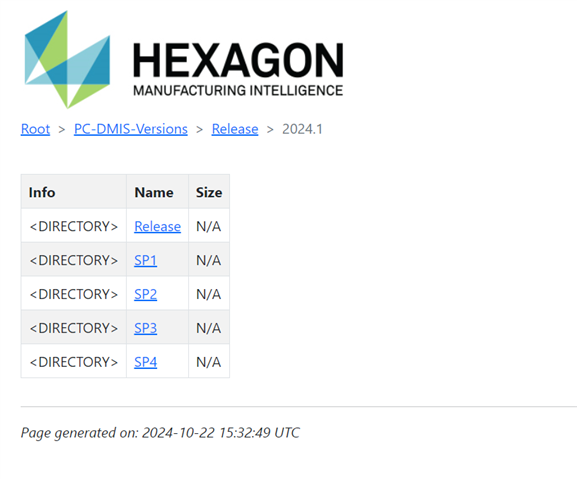
Task: Click the Size column header
Action: pyautogui.click(x=209, y=192)
